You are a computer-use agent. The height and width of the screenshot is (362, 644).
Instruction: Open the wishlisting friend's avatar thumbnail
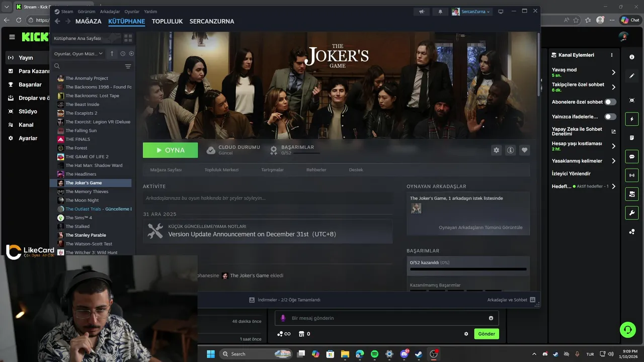pos(416,208)
